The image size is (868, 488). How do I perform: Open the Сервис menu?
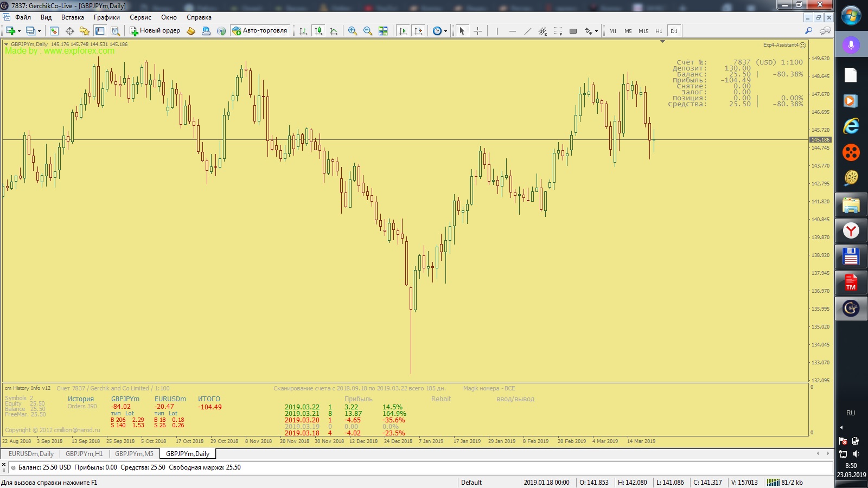pos(141,17)
